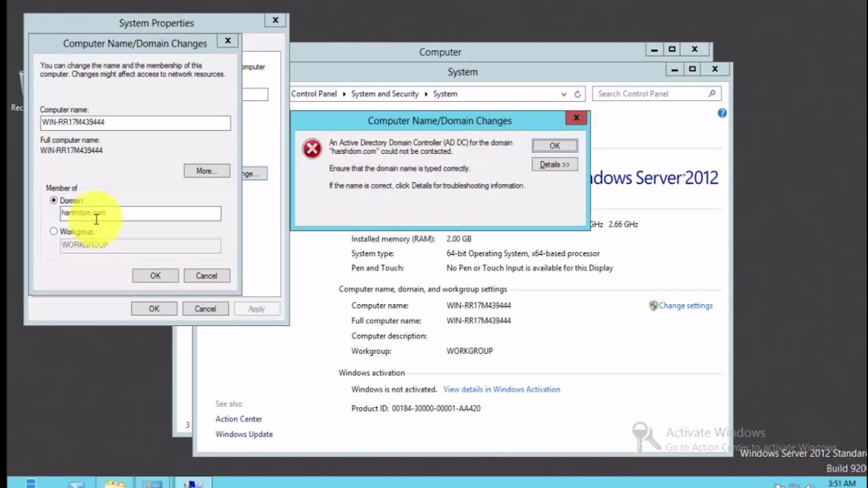Viewport: 868px width, 488px height.
Task: Click the Workgroup name text field
Action: point(140,245)
